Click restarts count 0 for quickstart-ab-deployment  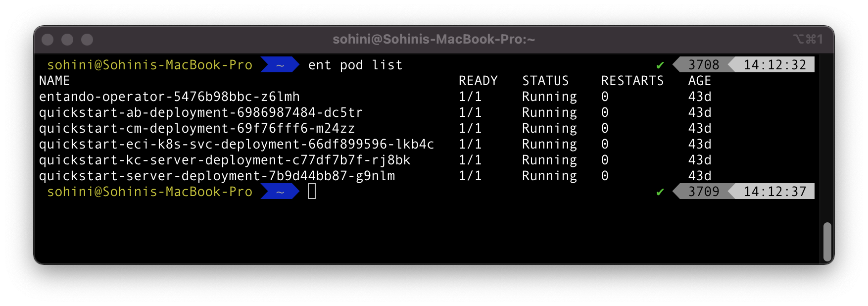tap(605, 112)
